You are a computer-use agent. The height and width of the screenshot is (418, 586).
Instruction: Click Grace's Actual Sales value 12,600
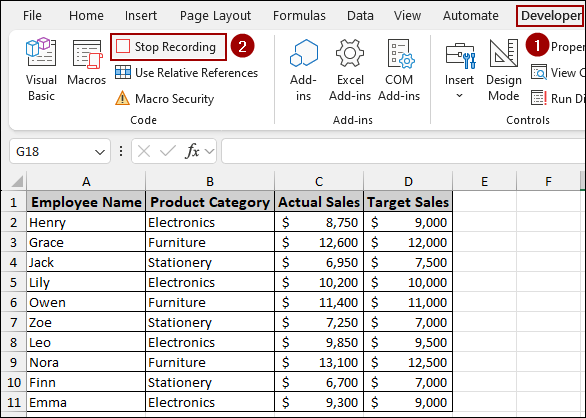click(x=319, y=242)
